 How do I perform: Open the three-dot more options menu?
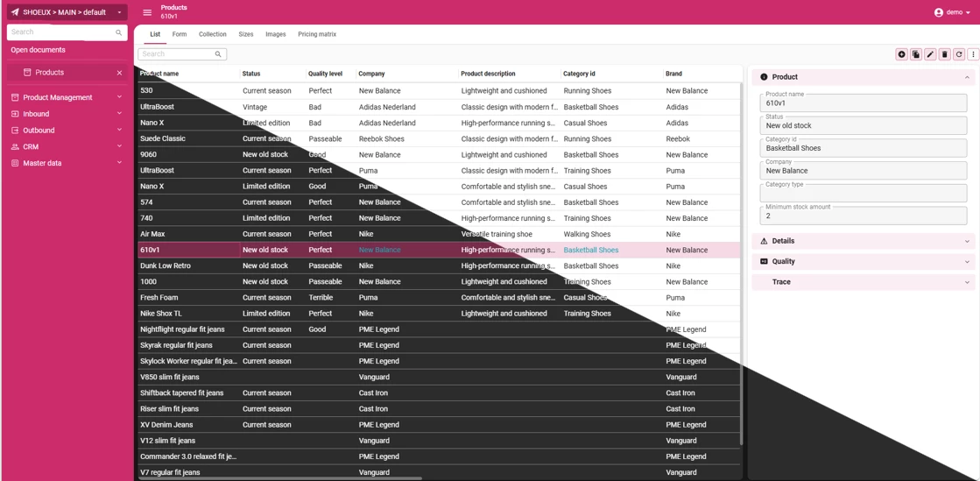[x=973, y=54]
